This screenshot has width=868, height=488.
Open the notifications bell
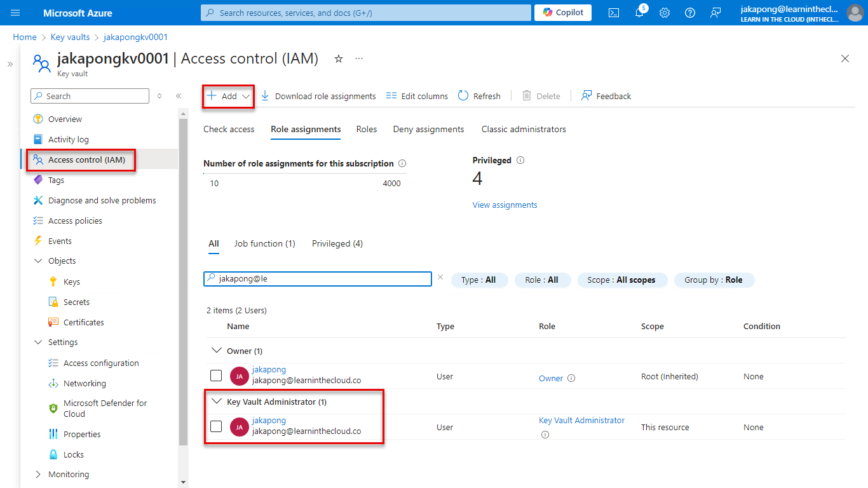click(639, 13)
